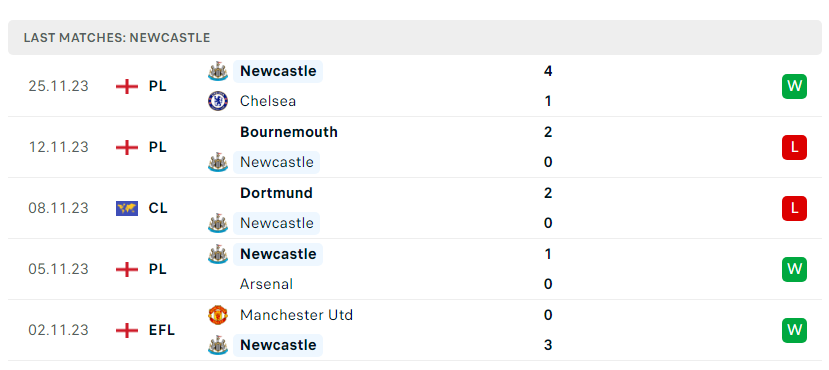Click the 08.11.23 match date

coord(59,208)
